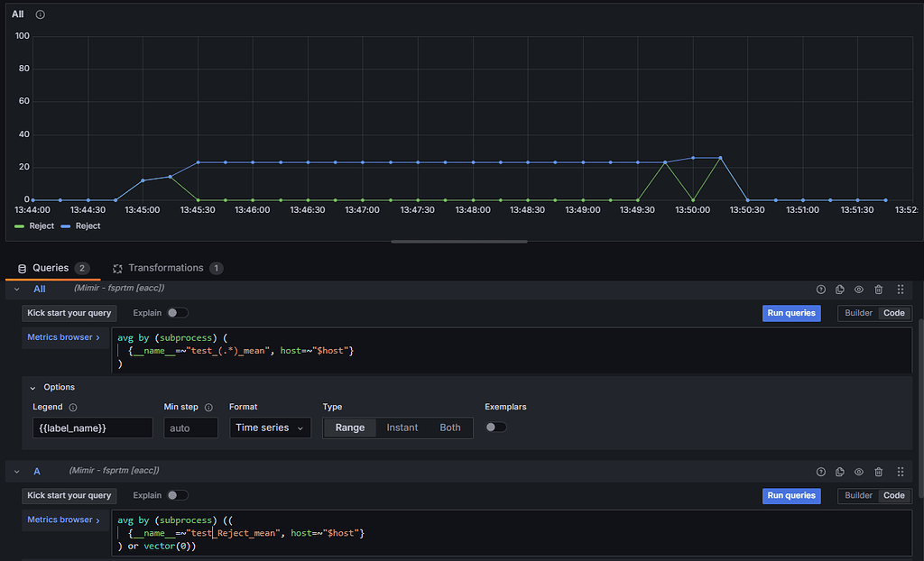Open the Time series Format dropdown
The image size is (924, 561).
tap(270, 427)
